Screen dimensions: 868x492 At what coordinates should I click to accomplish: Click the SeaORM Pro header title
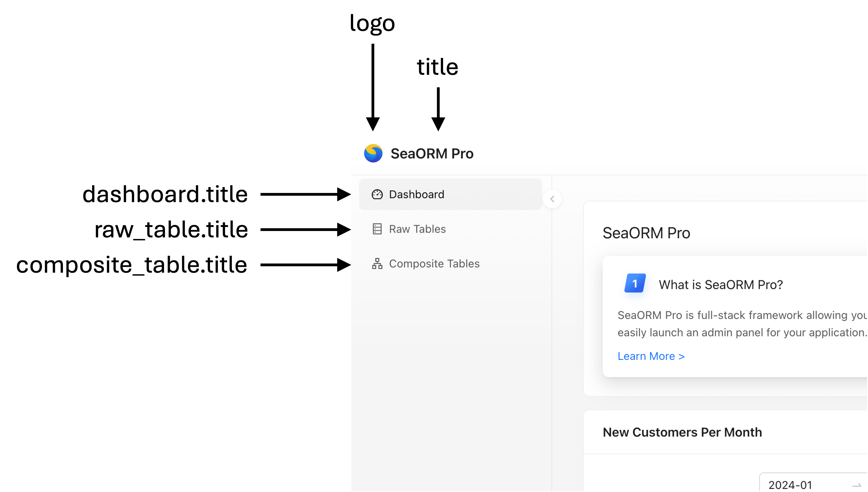tap(432, 154)
